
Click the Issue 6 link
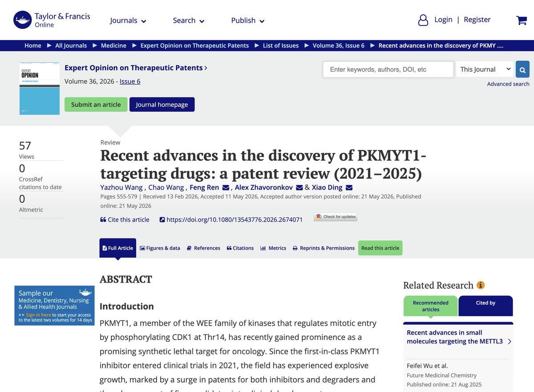click(130, 81)
